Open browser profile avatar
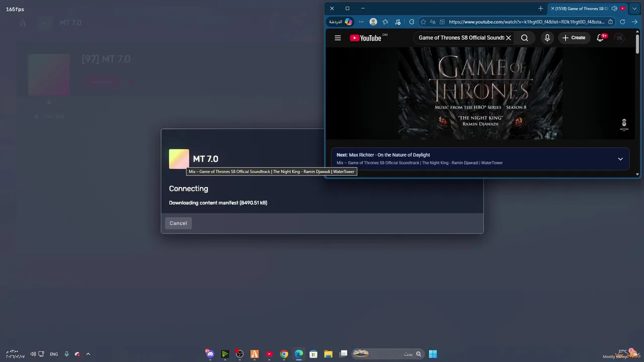The width and height of the screenshot is (644, 362). pos(373,22)
